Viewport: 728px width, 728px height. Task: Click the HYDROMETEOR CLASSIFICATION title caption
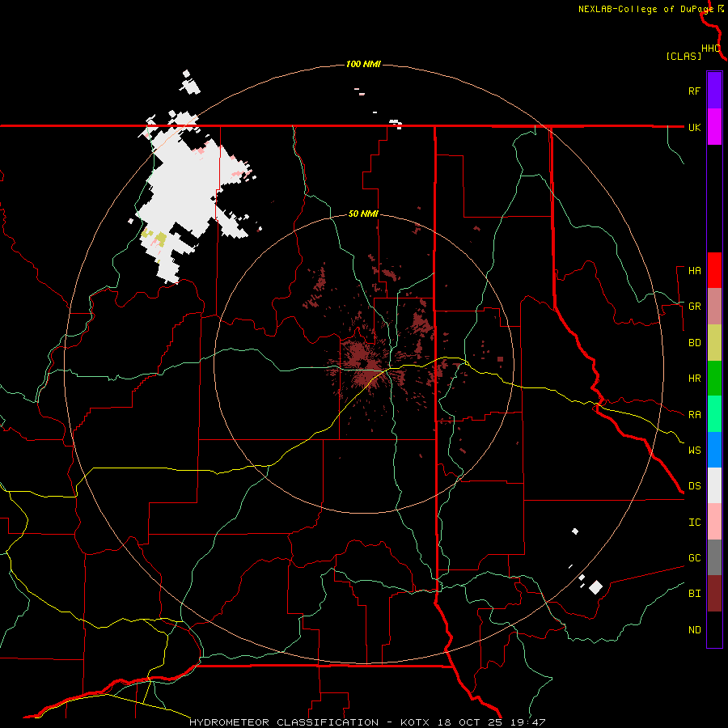[284, 722]
